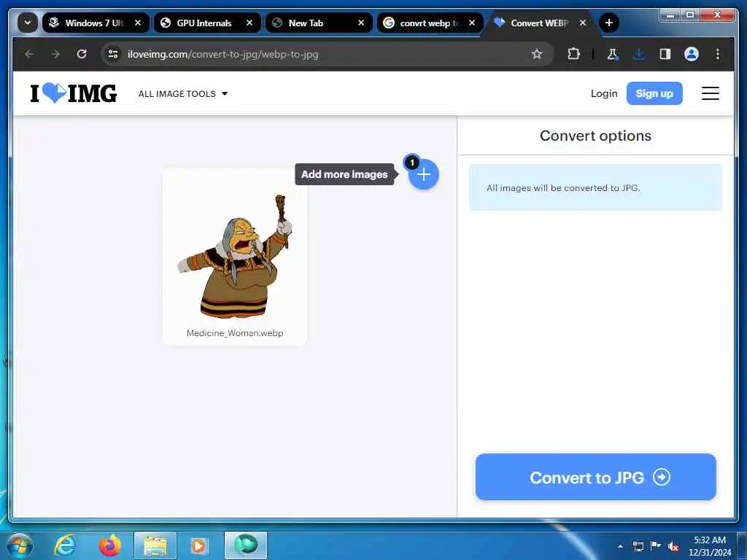This screenshot has width=747, height=560.
Task: Close the Windows 7 Ult tab
Action: (x=138, y=23)
